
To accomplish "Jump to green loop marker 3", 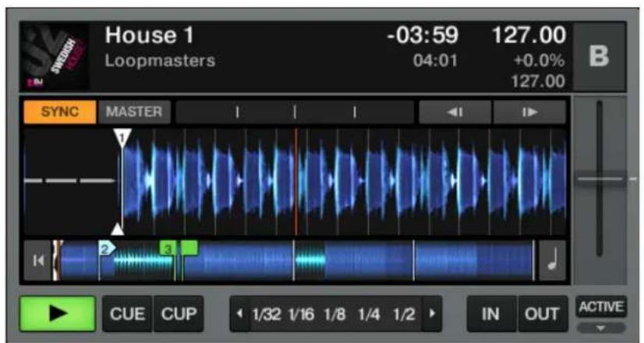I will [168, 248].
